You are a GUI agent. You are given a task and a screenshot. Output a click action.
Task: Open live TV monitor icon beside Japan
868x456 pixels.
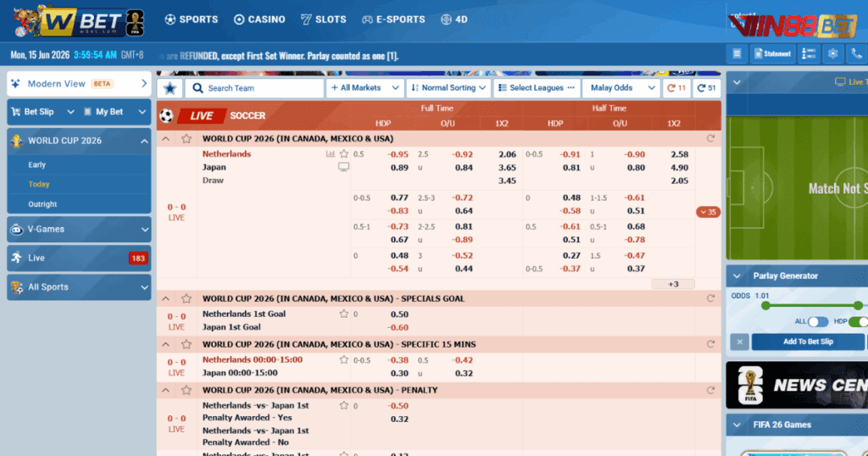point(344,167)
